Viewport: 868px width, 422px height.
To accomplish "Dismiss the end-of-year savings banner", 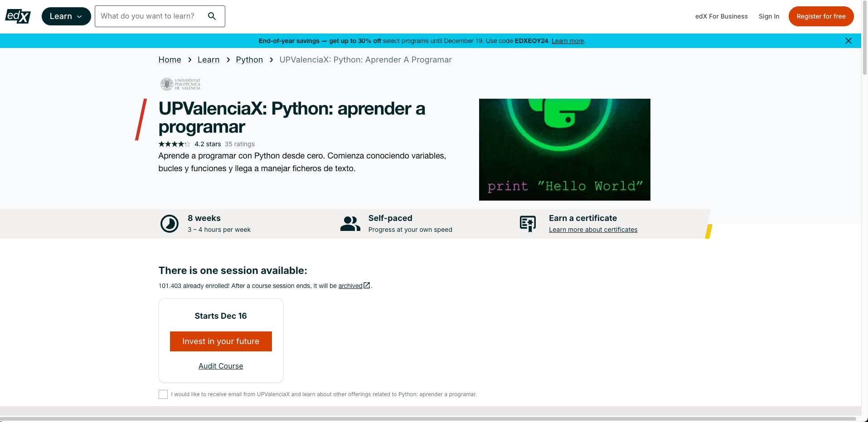I will (x=848, y=41).
